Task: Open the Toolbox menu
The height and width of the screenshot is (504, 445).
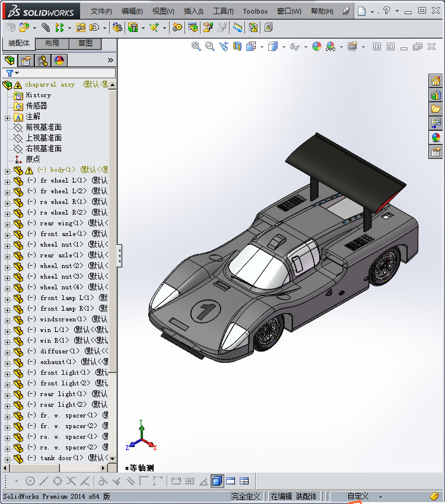Action: tap(255, 11)
